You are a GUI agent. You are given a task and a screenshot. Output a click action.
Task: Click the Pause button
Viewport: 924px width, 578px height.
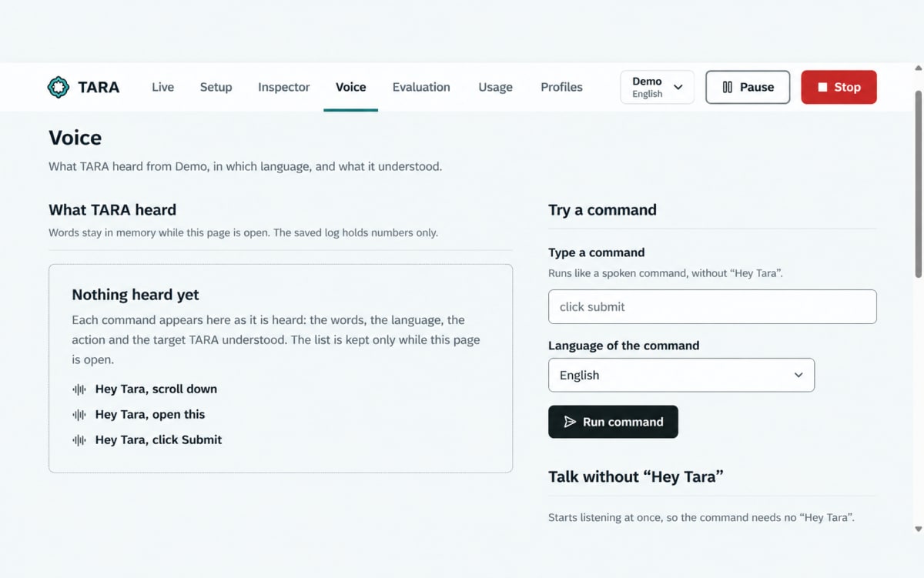point(748,87)
